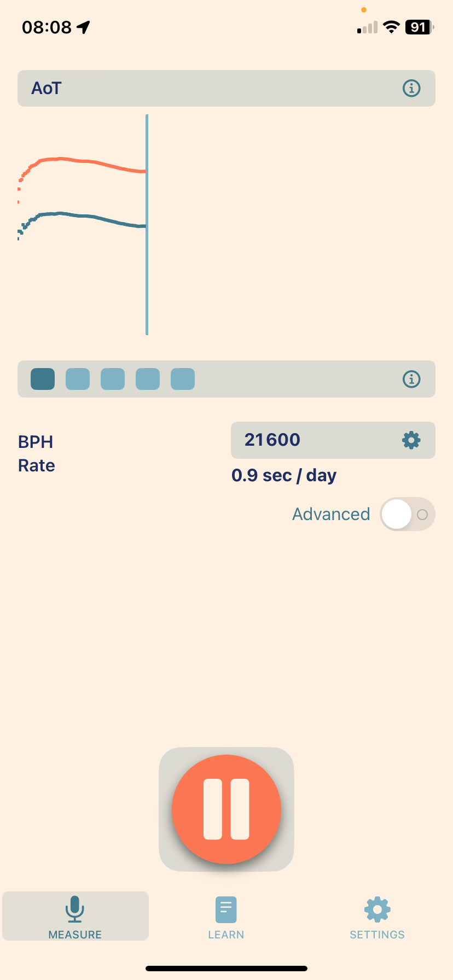Select the fourth position square
453x980 pixels.
click(148, 379)
